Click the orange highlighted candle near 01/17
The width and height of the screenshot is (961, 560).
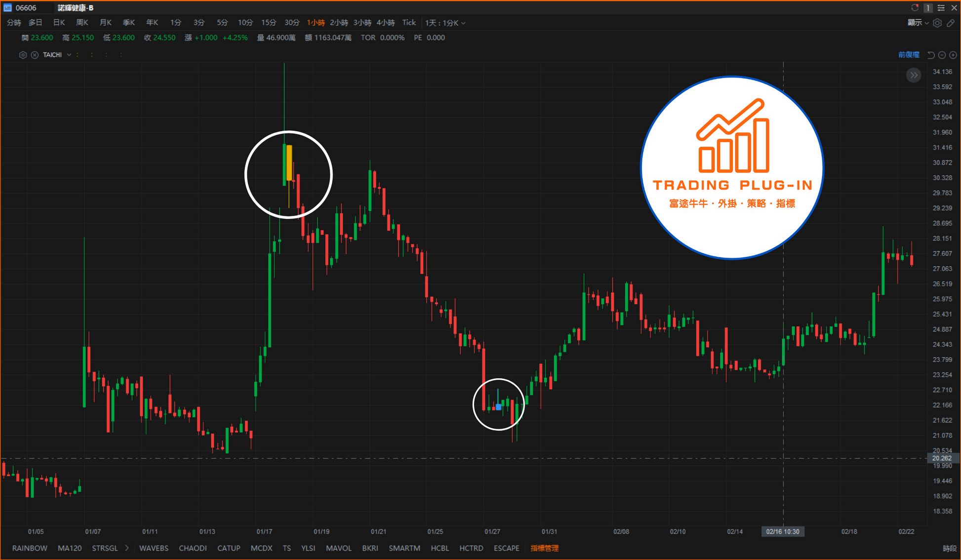pos(289,163)
